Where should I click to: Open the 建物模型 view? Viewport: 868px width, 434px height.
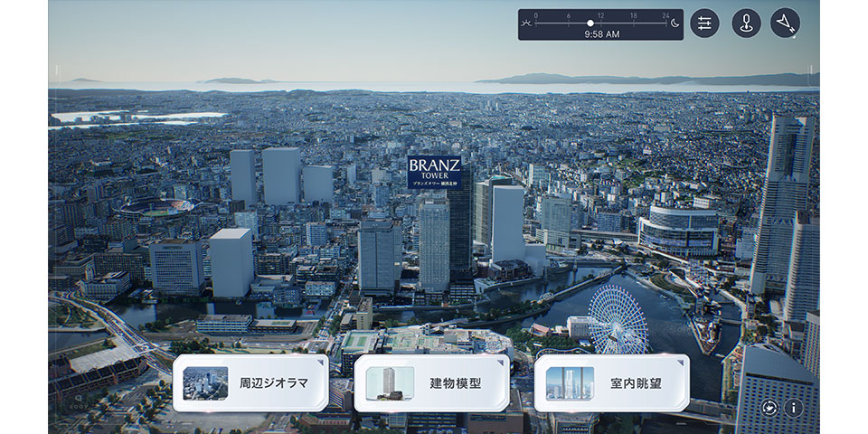(x=432, y=383)
